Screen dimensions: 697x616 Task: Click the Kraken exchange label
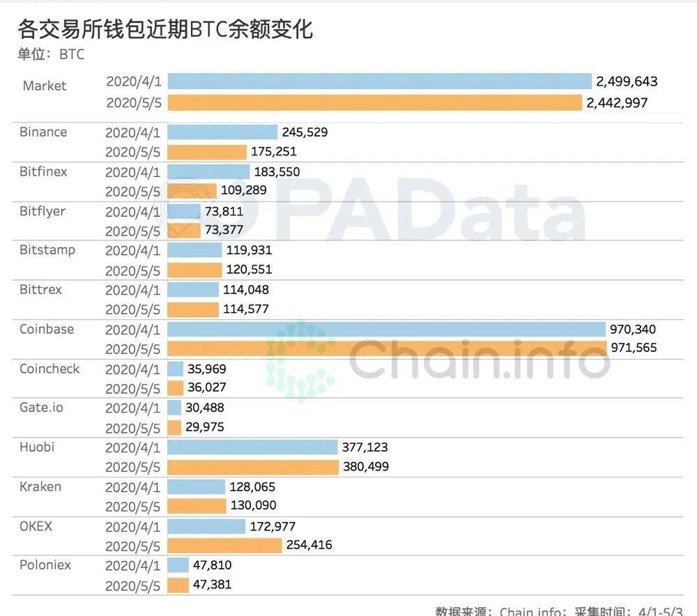(40, 486)
